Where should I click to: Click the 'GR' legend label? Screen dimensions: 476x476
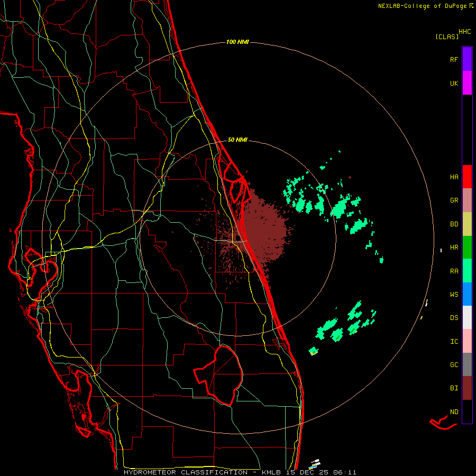[x=454, y=200]
